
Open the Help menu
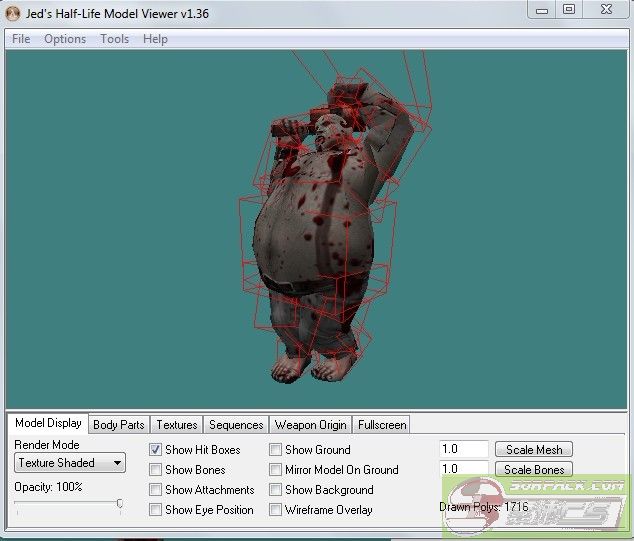tap(155, 39)
